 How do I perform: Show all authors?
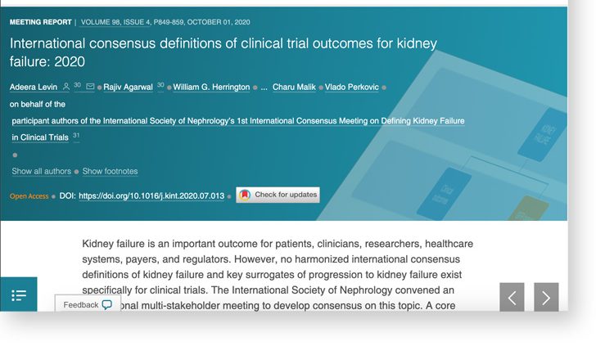(x=41, y=172)
